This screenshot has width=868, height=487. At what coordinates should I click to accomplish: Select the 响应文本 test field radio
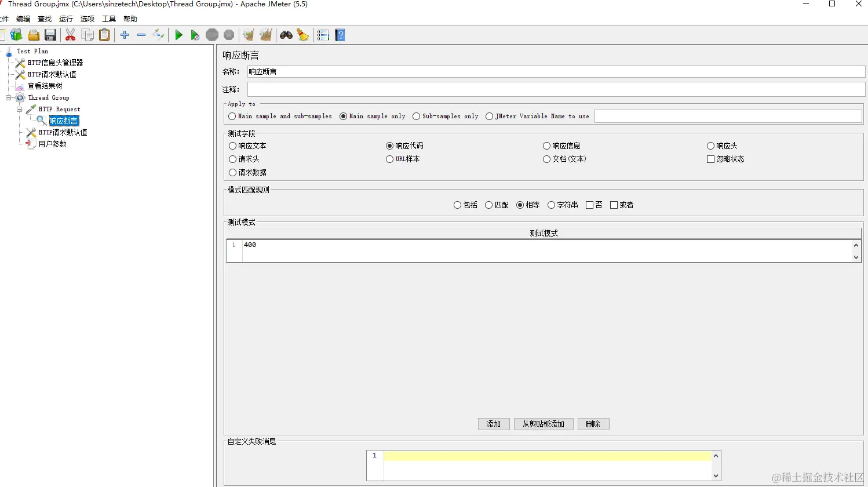point(233,146)
